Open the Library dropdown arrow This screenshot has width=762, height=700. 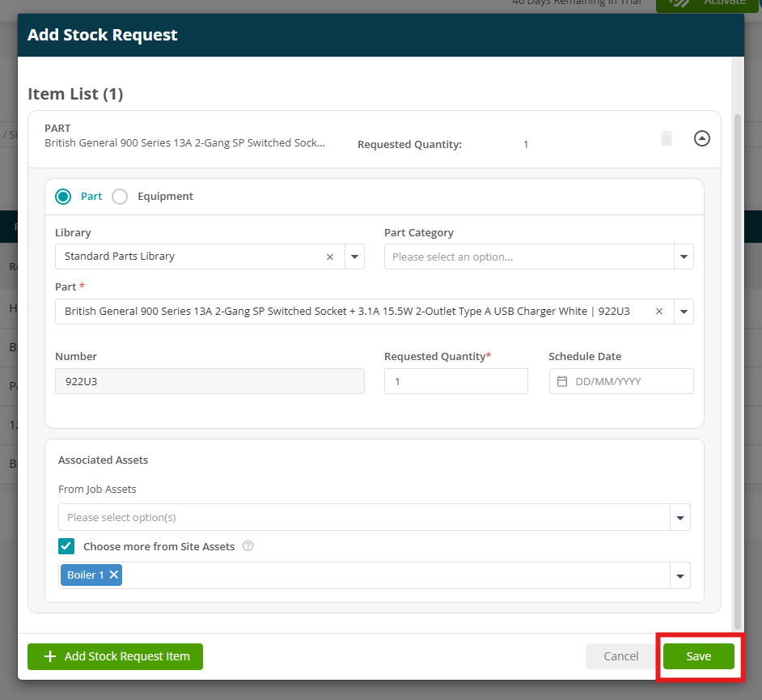(x=355, y=257)
